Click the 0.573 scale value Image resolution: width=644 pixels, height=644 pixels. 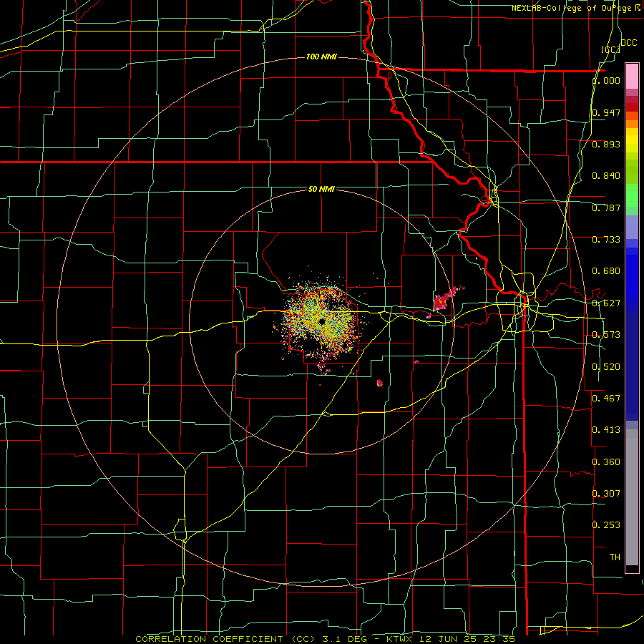click(606, 335)
